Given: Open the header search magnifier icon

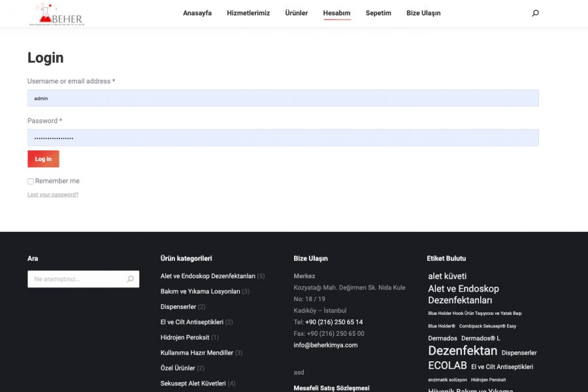Looking at the screenshot, I should [x=536, y=13].
